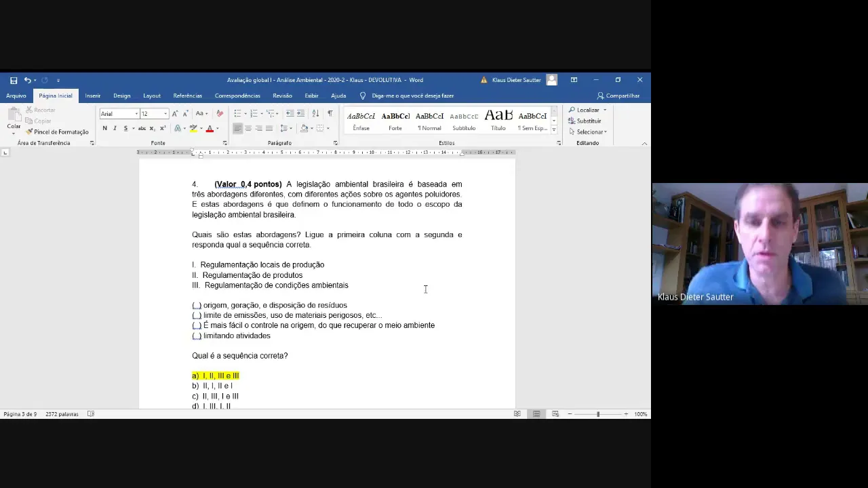
Task: Apply the Subtítulo style
Action: point(464,120)
